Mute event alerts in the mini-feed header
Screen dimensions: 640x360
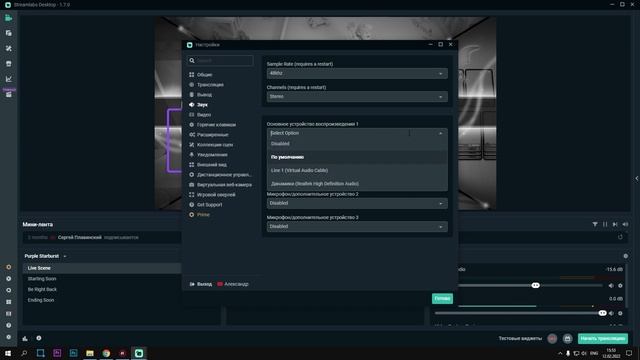625,224
